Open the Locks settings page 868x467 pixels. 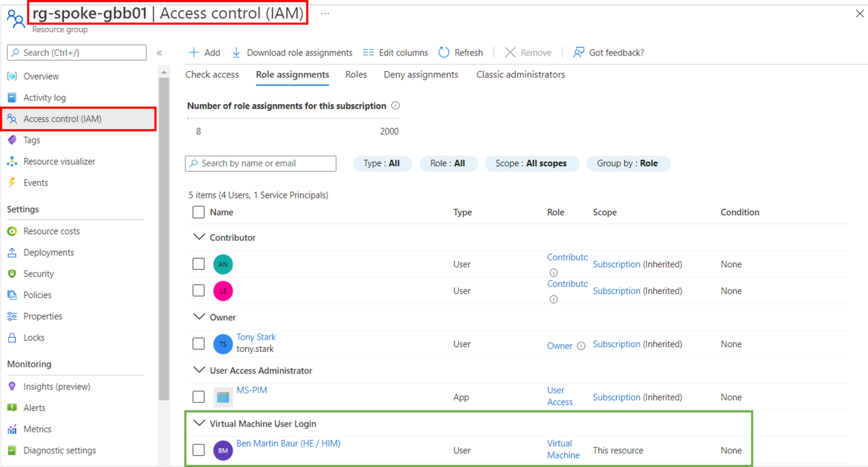34,337
